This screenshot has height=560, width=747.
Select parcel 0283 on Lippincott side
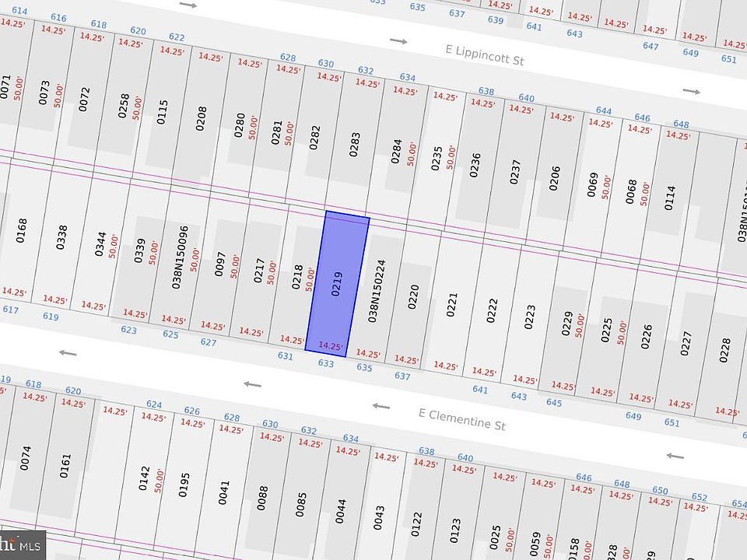355,145
